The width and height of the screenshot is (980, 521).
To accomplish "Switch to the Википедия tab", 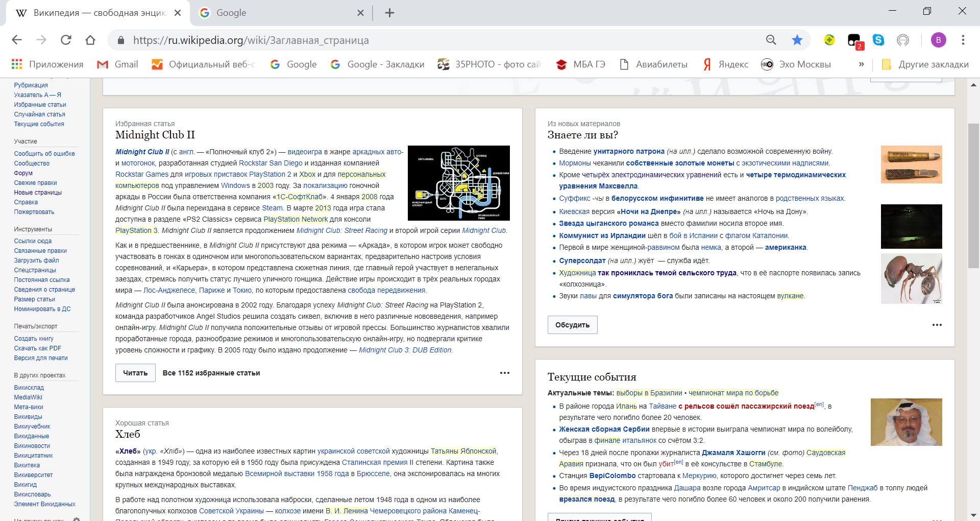I will (x=97, y=13).
